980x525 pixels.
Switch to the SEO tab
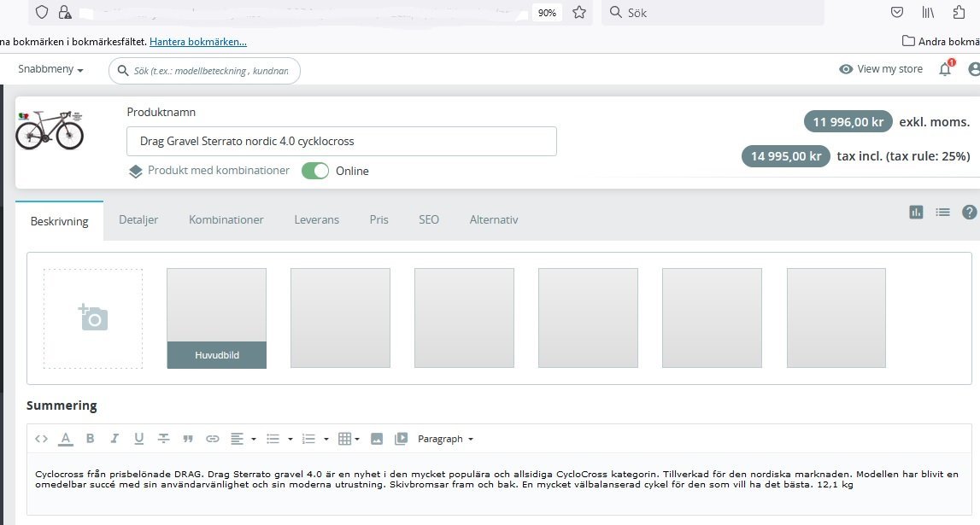(x=429, y=219)
